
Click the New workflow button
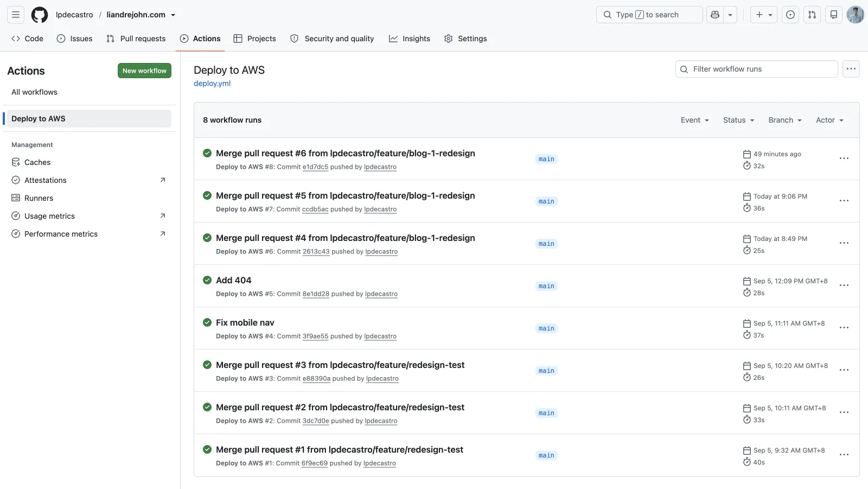144,71
